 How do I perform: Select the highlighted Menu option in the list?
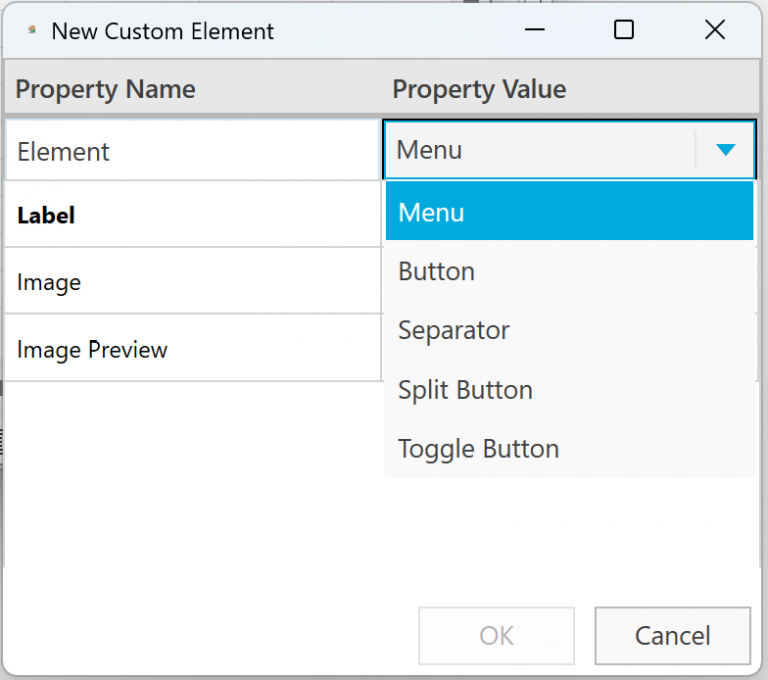(568, 212)
